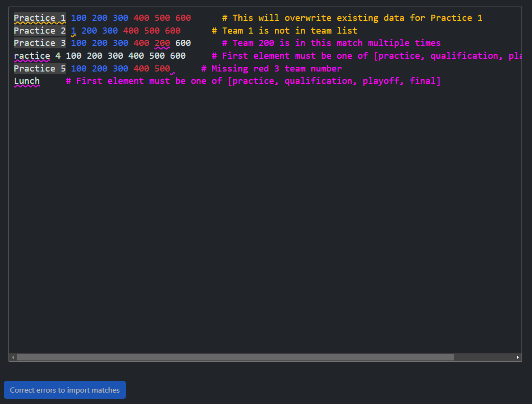
Task: Click the white 600 on the Practice 3 line
Action: coord(183,43)
